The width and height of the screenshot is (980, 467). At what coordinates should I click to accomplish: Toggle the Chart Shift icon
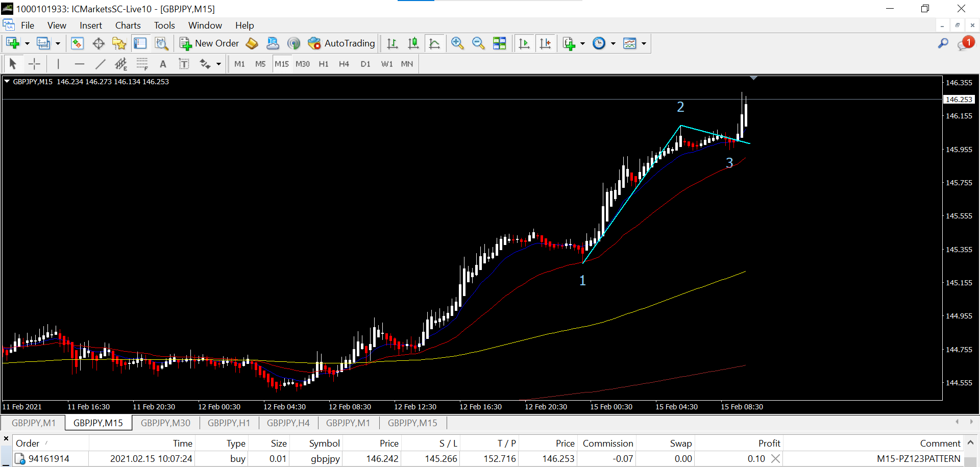pyautogui.click(x=545, y=43)
